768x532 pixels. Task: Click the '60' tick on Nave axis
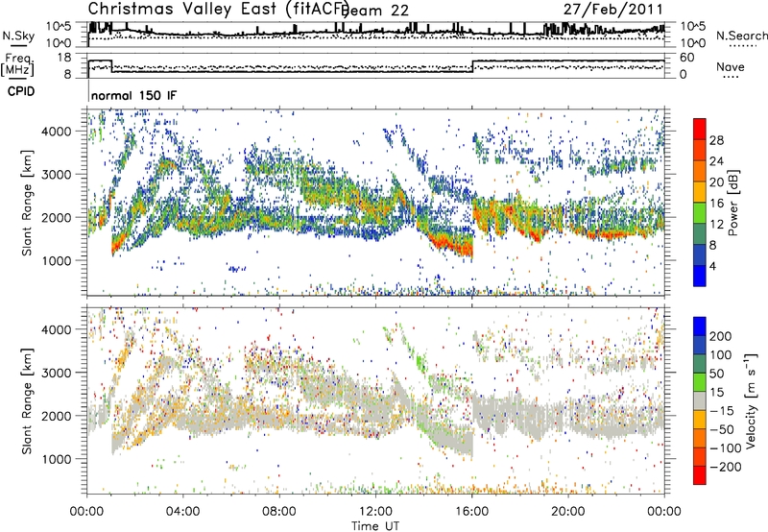pyautogui.click(x=687, y=58)
